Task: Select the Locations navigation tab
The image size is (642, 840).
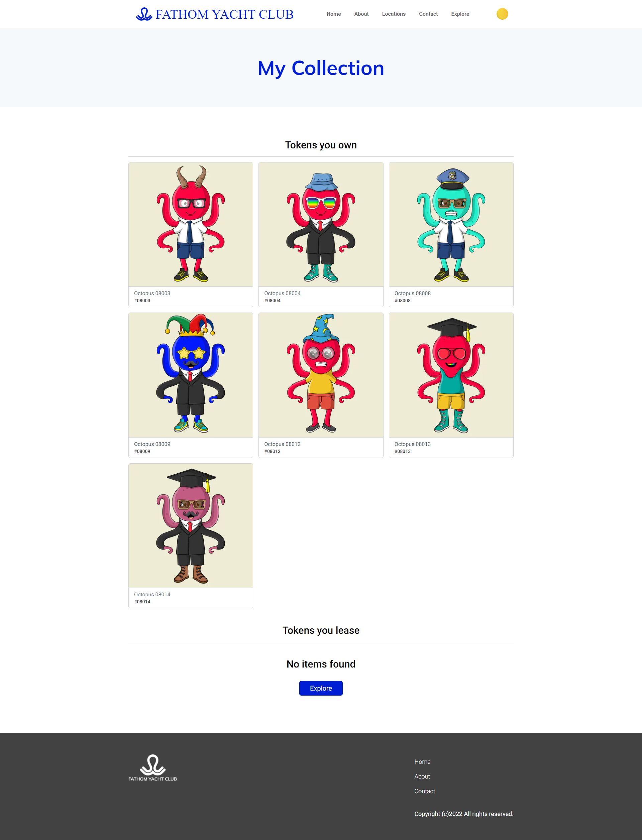Action: (393, 13)
